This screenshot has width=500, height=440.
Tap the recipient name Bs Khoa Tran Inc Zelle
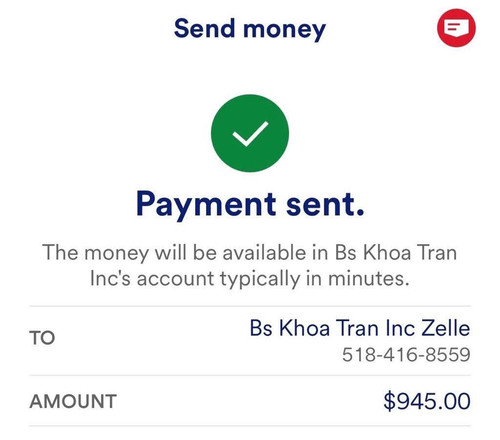coord(360,328)
